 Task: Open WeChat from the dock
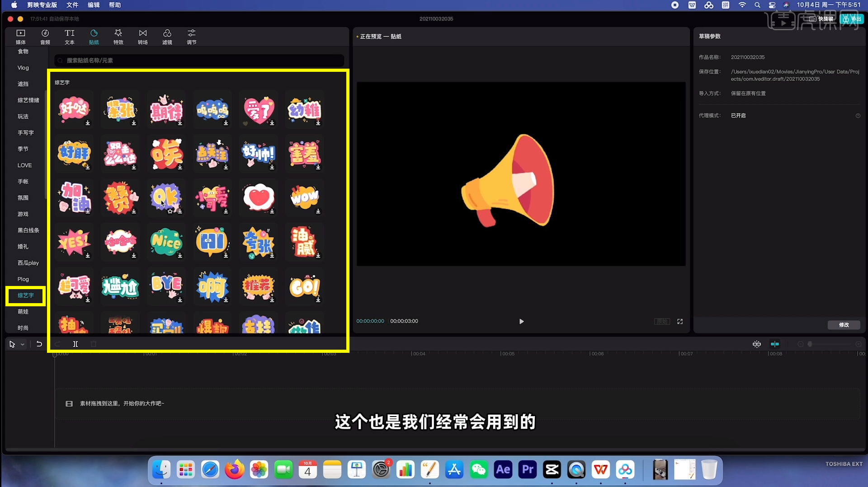pos(479,470)
